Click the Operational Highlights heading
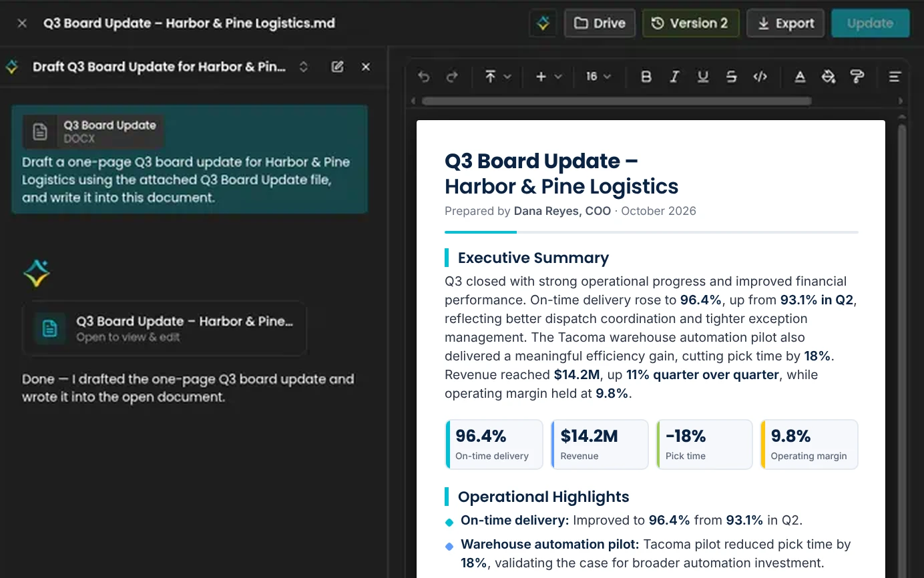 543,497
